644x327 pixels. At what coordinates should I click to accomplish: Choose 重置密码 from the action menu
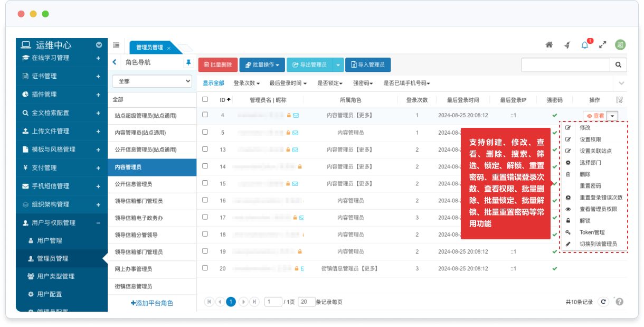tap(590, 186)
